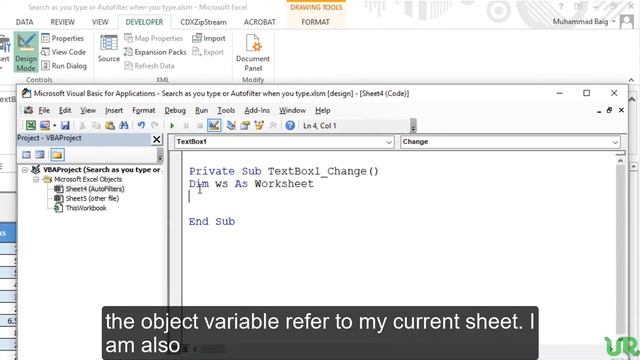This screenshot has height=360, width=640.
Task: Open toolbar options arrow after Ln 4, Col 1
Action: click(413, 126)
